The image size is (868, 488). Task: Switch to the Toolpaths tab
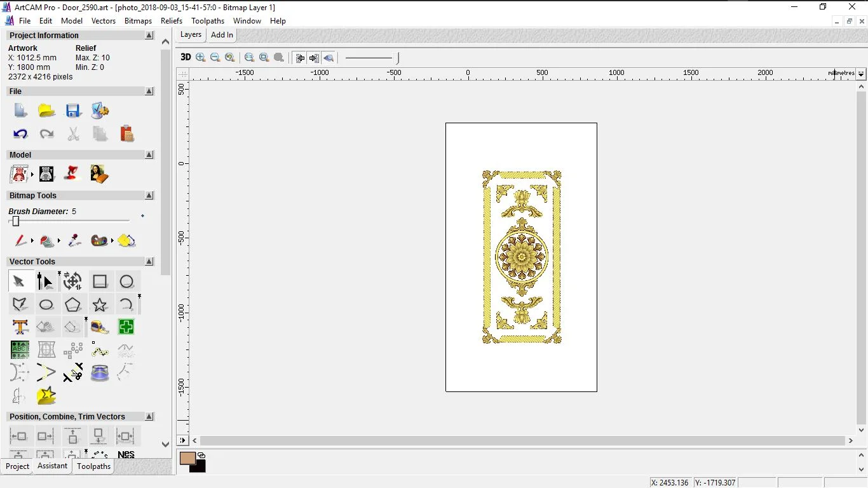[x=93, y=466]
